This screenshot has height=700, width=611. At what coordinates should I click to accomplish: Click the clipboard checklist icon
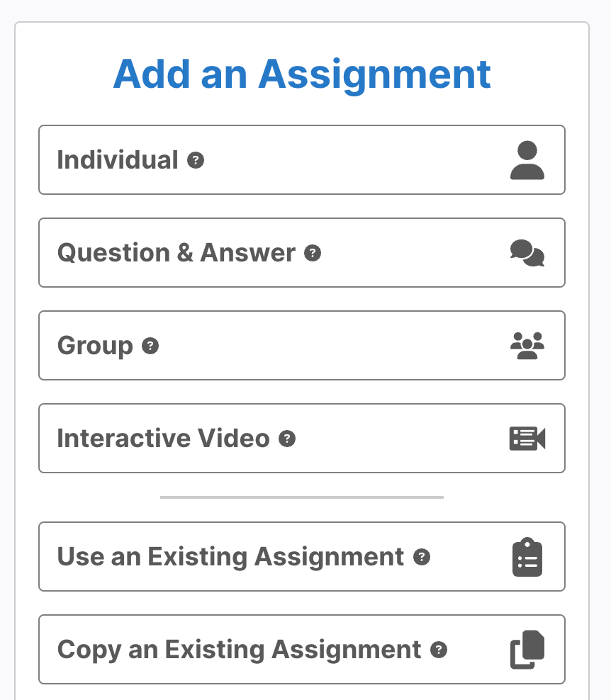click(527, 557)
